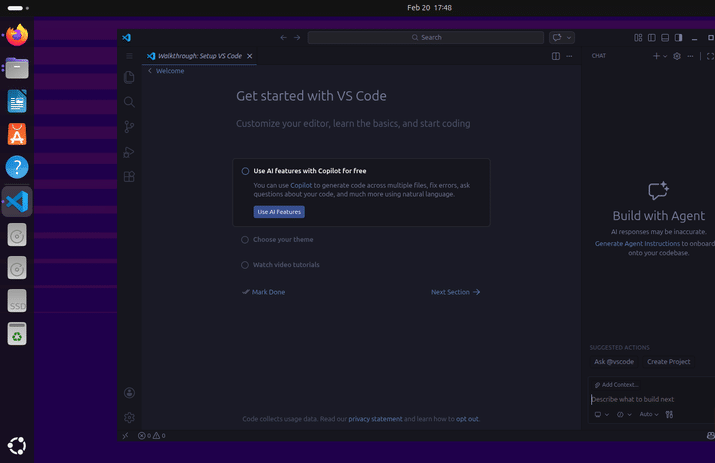Open the Search view in activity bar
Image resolution: width=715 pixels, height=463 pixels.
(x=129, y=102)
